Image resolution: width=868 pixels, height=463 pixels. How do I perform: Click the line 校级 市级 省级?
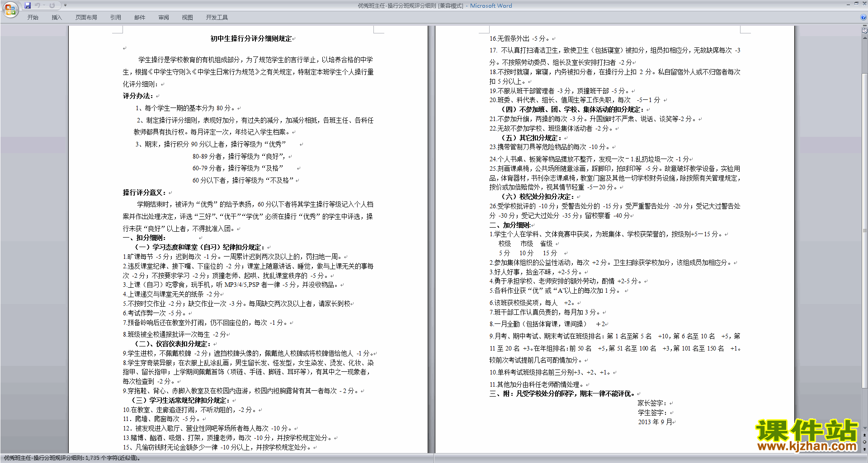pyautogui.click(x=525, y=244)
